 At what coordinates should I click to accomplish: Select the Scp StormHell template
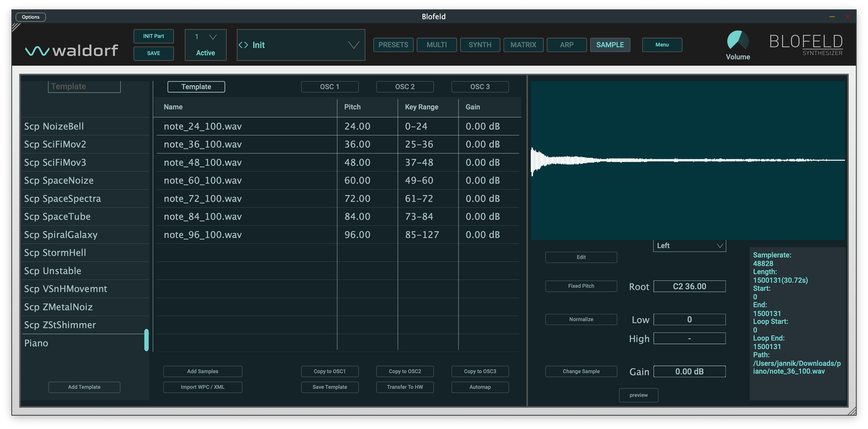pos(85,253)
